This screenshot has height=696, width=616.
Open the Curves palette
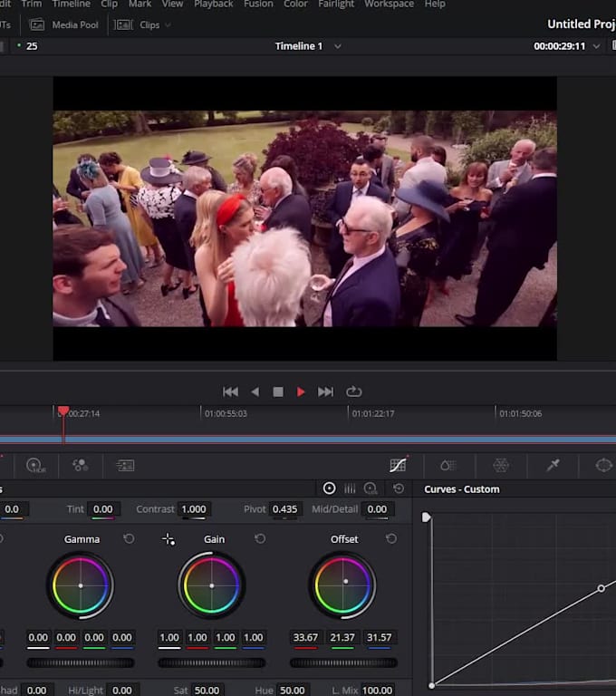point(398,465)
